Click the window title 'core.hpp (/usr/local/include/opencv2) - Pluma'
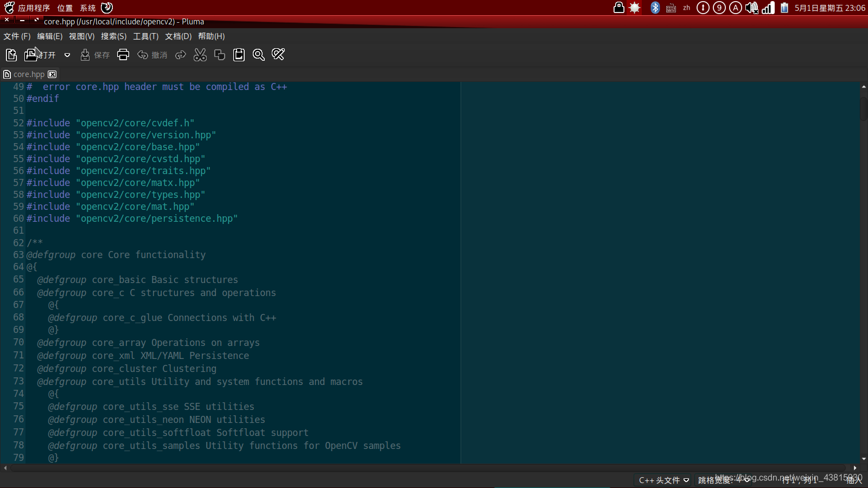Screen dimensions: 868x488 click(x=124, y=22)
